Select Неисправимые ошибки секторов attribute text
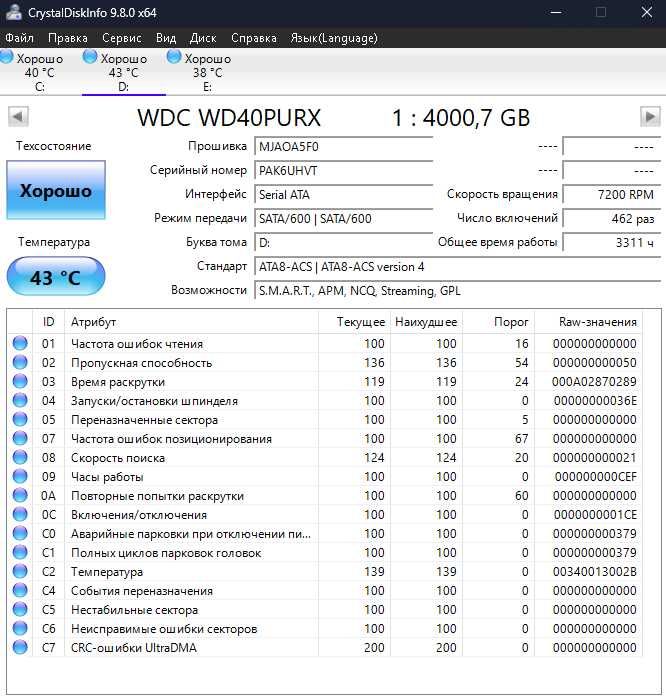 pyautogui.click(x=164, y=629)
